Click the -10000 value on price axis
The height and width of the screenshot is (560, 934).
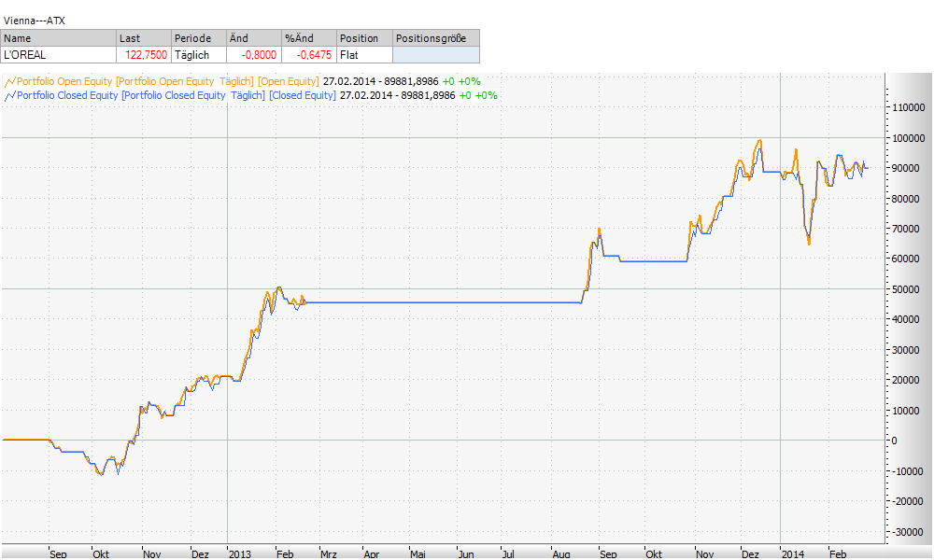[x=907, y=471]
